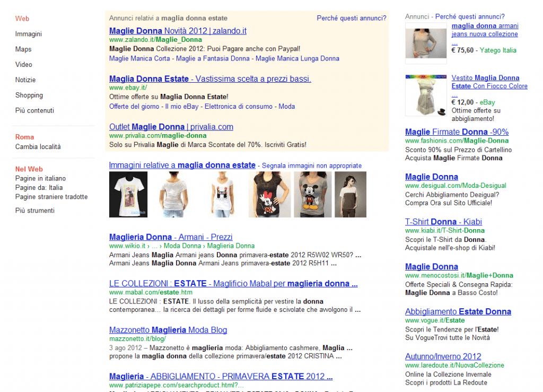
Task: Click www.fashionis.com/Maglie-Donna green URL
Action: tap(457, 141)
